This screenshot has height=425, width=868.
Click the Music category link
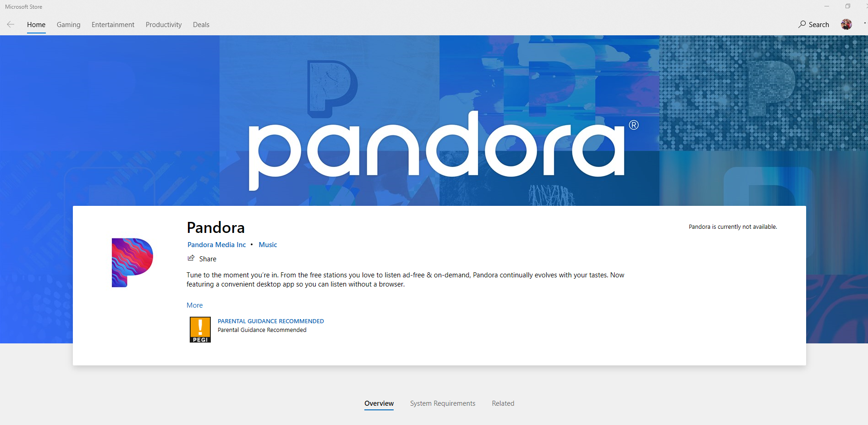tap(268, 245)
